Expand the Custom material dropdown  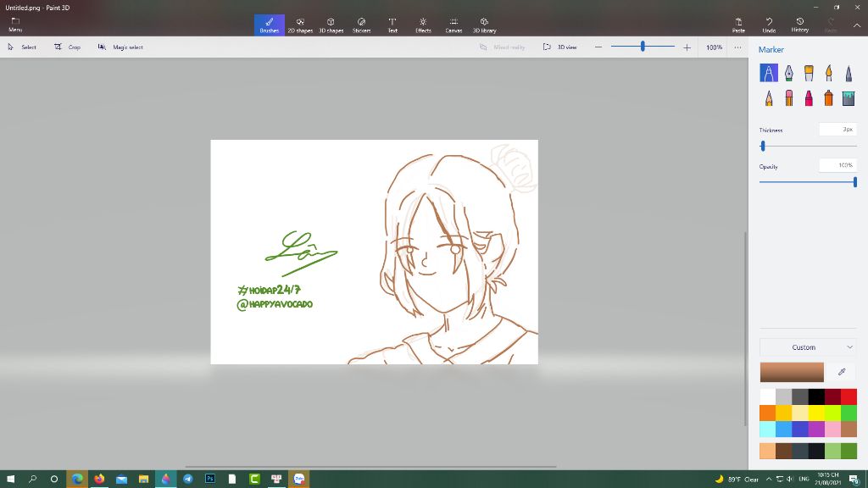pyautogui.click(x=808, y=347)
